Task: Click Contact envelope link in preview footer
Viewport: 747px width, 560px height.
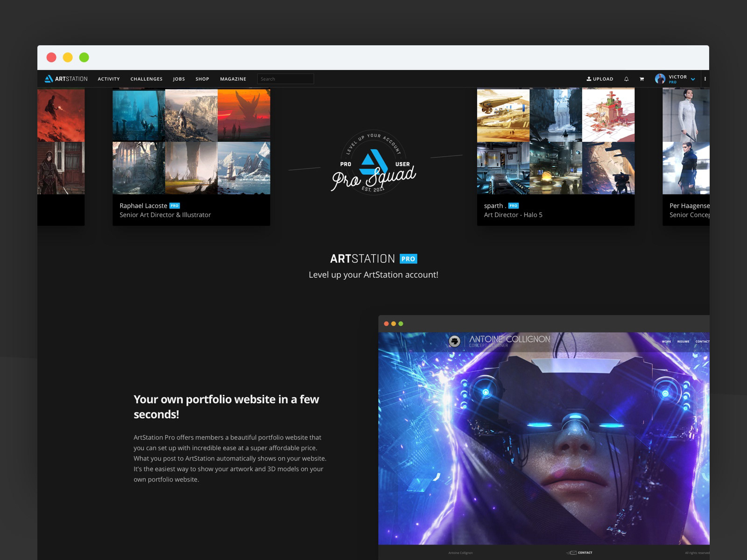Action: coord(579,553)
